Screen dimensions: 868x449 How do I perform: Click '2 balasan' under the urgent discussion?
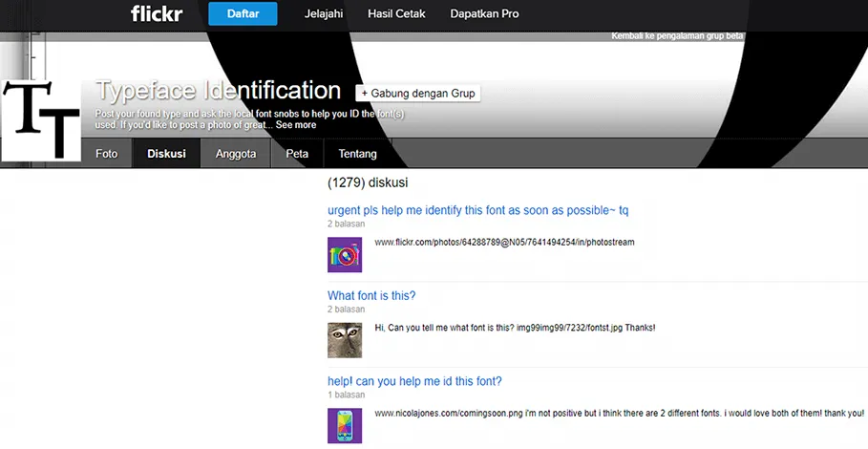pos(346,224)
